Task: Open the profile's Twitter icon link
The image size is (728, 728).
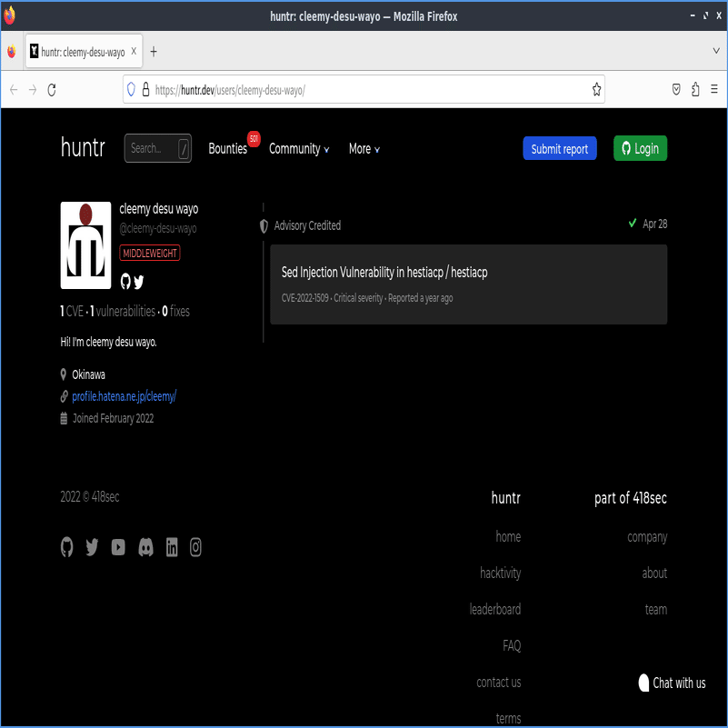Action: coord(138,282)
